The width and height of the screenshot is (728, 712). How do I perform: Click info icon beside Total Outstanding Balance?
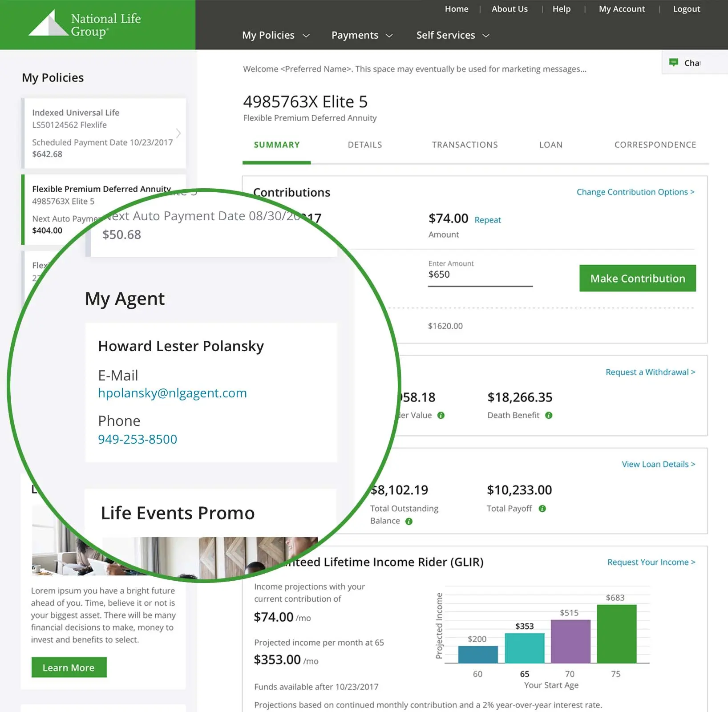coord(409,521)
